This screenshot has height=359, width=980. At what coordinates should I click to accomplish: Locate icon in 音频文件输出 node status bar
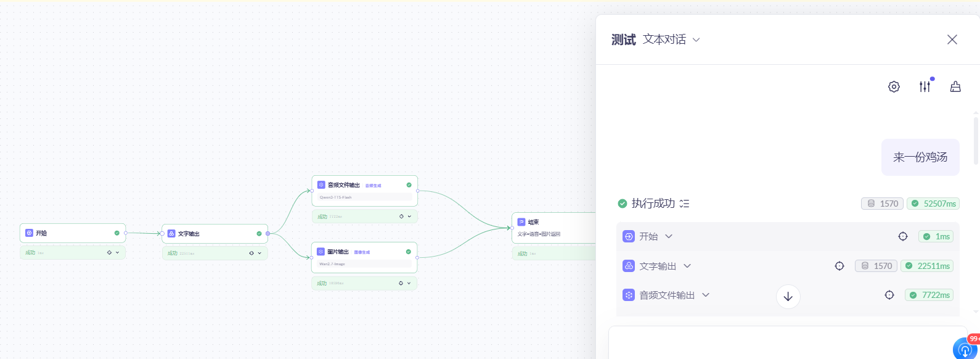[x=401, y=217]
